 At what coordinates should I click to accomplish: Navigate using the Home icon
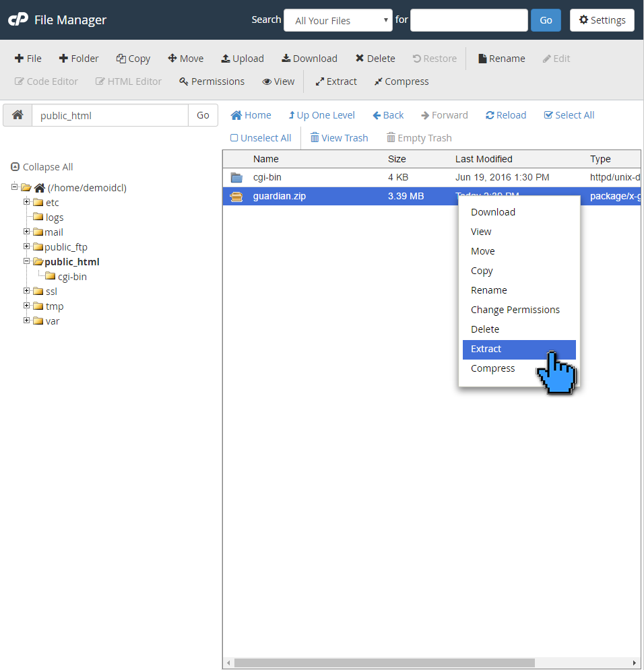coord(251,114)
